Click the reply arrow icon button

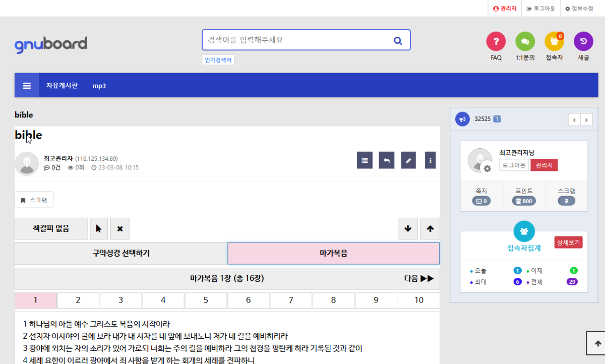click(x=386, y=160)
